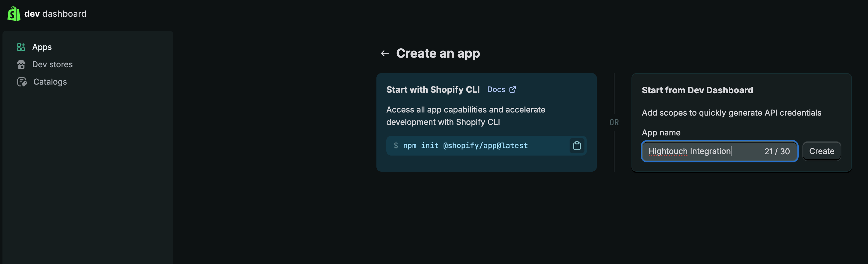
Task: Click the Create button
Action: click(x=822, y=151)
